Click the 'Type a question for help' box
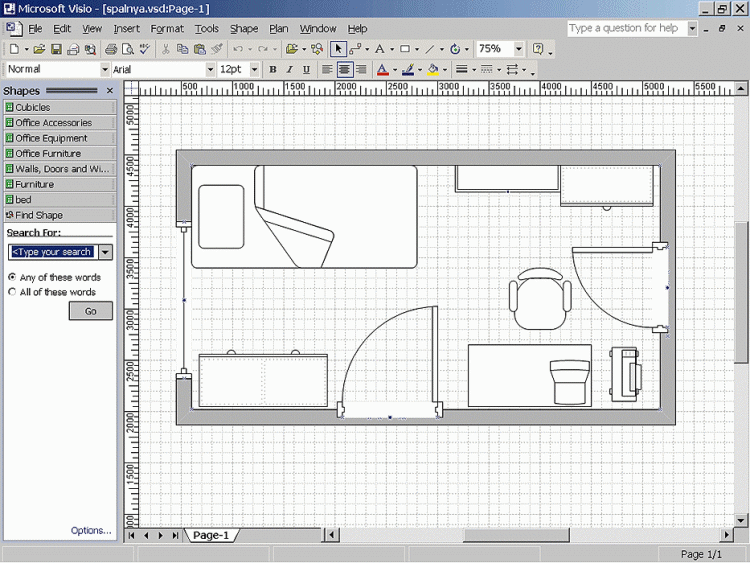The width and height of the screenshot is (750, 563). (627, 29)
